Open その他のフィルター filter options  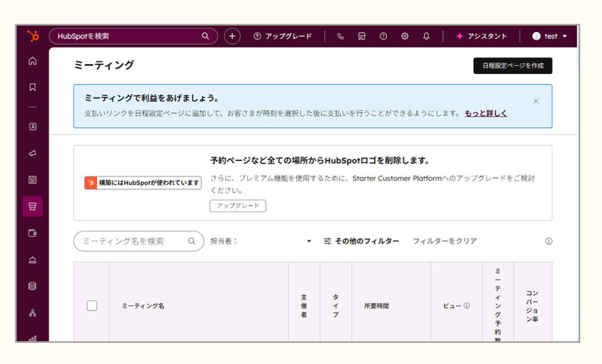tap(361, 241)
